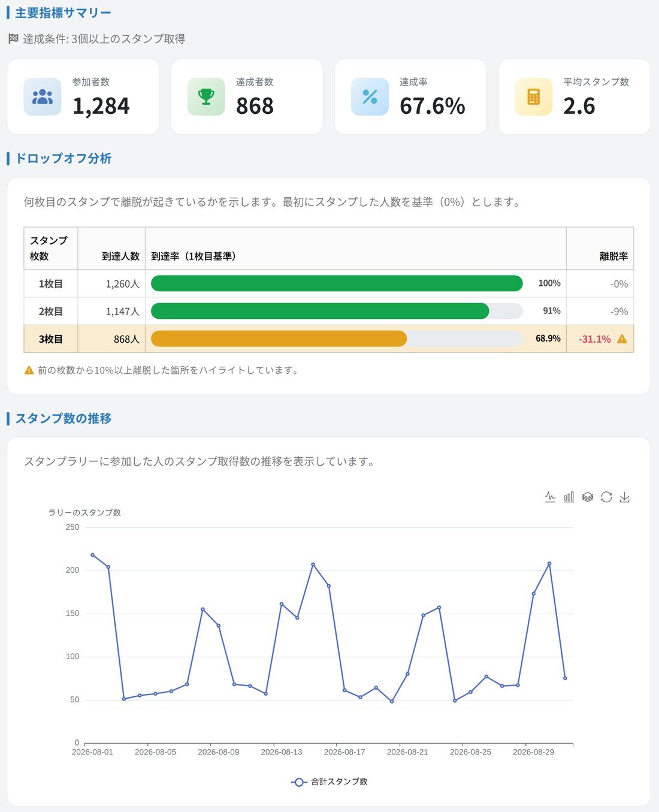Viewport: 659px width, 812px height.
Task: Click the 2026-08-09 axis label
Action: [219, 752]
